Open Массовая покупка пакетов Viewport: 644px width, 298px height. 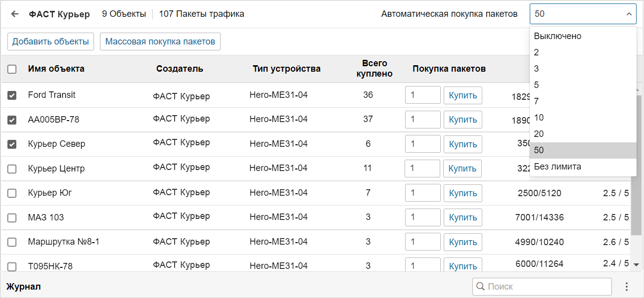[160, 42]
